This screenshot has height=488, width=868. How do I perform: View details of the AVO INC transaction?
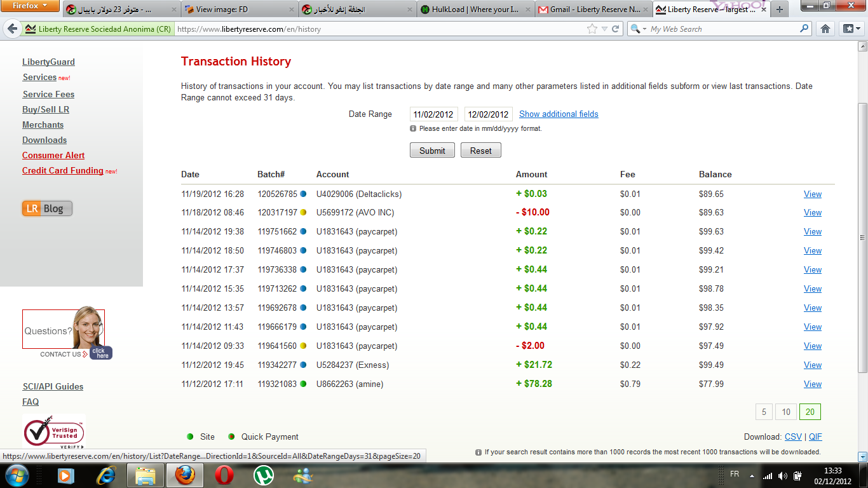pos(813,212)
